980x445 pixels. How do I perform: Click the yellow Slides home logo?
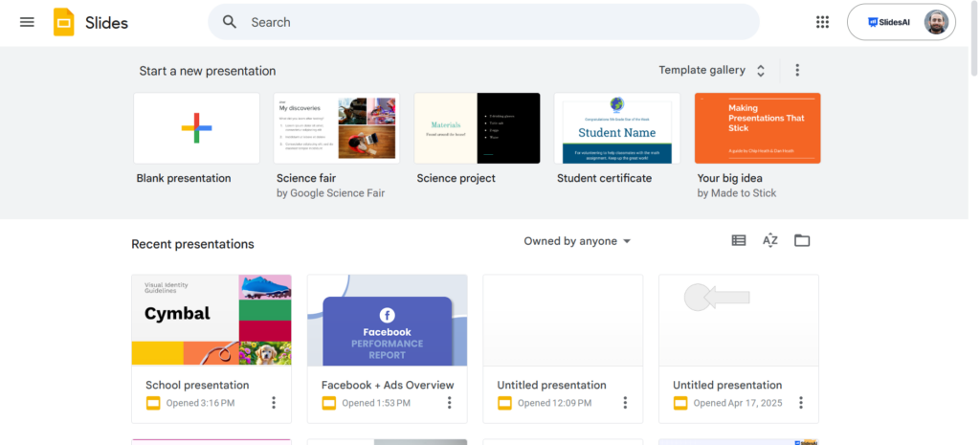(64, 22)
